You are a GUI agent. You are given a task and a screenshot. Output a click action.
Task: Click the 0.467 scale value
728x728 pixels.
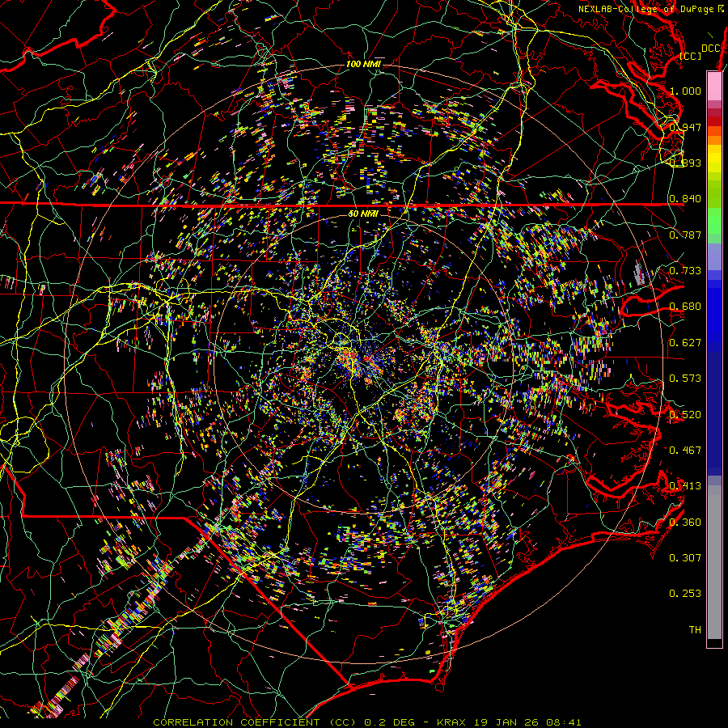pyautogui.click(x=685, y=450)
